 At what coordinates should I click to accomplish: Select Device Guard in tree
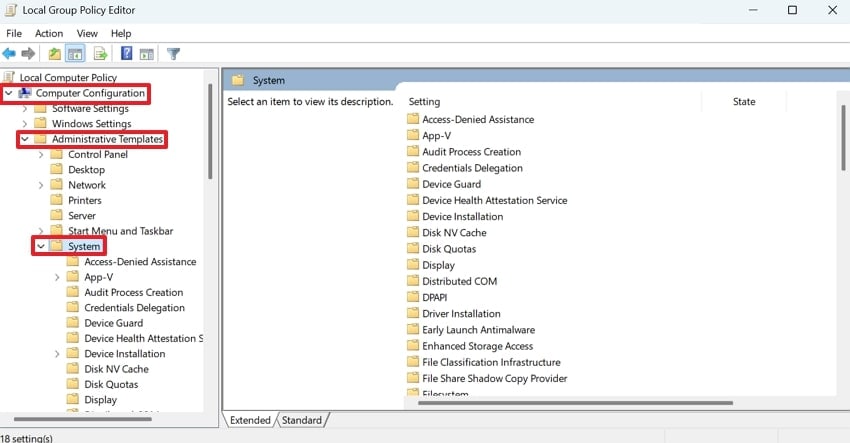click(113, 323)
